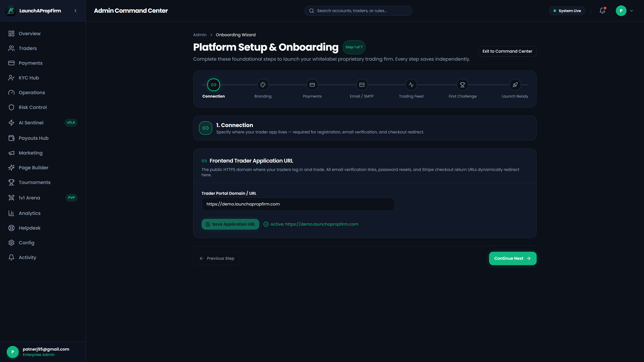Click the P profile avatar in top bar
This screenshot has width=644, height=362.
621,11
